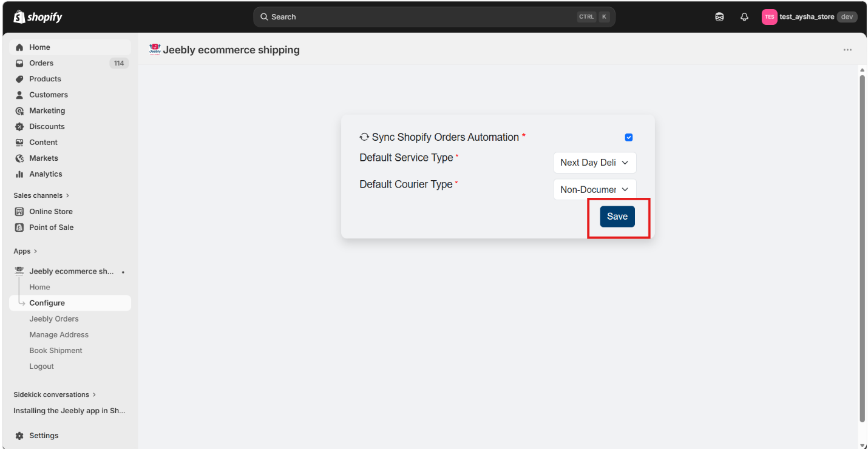868x449 pixels.
Task: Click the Analytics bar chart icon
Action: pos(19,174)
